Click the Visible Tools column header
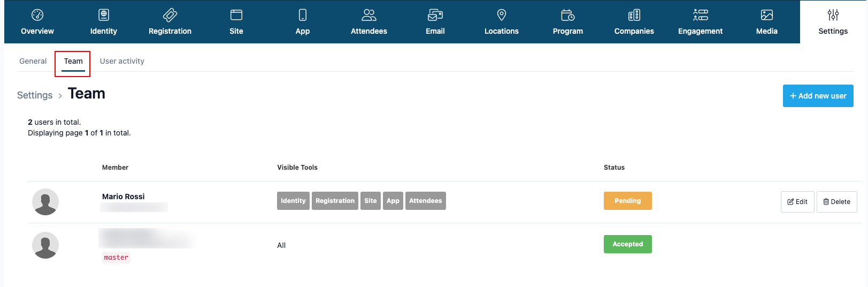Image resolution: width=868 pixels, height=287 pixels. (297, 168)
